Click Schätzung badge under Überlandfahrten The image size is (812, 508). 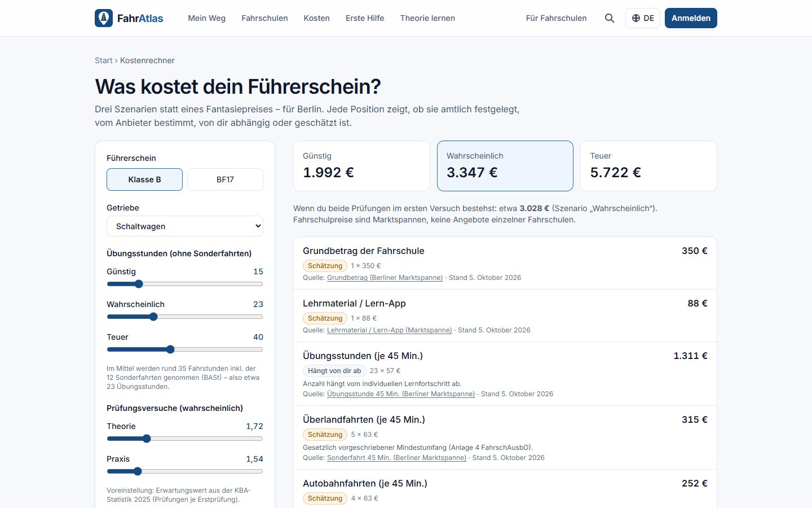click(x=325, y=435)
